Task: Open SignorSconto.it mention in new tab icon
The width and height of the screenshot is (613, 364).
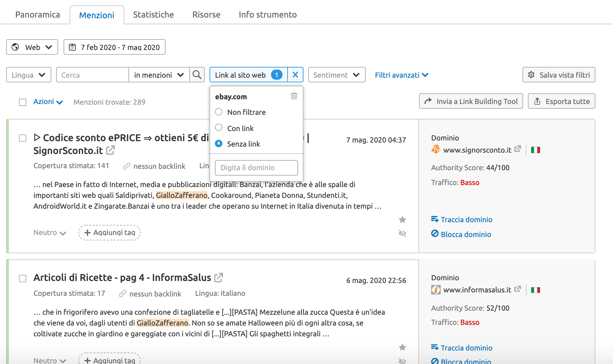Action: (111, 150)
